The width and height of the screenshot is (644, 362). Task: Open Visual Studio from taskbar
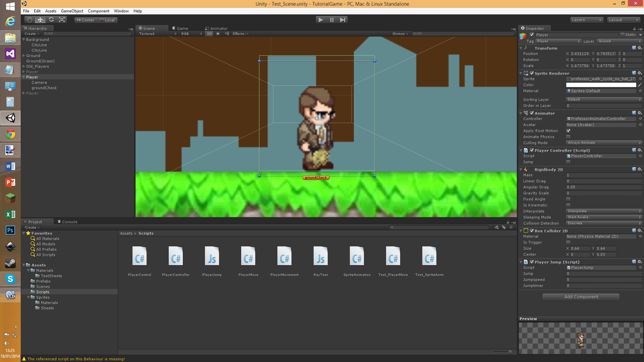pos(10,54)
